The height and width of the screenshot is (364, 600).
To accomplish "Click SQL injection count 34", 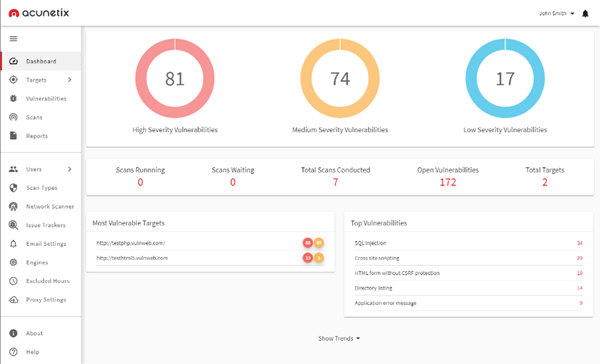I will click(580, 243).
